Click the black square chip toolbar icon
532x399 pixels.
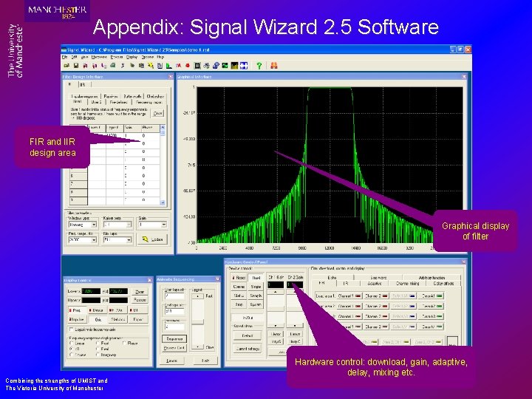coord(197,66)
